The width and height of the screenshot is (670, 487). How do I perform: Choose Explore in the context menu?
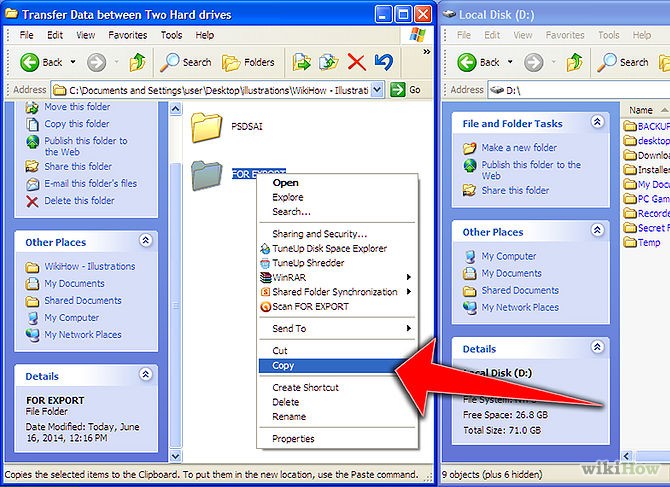(x=337, y=197)
